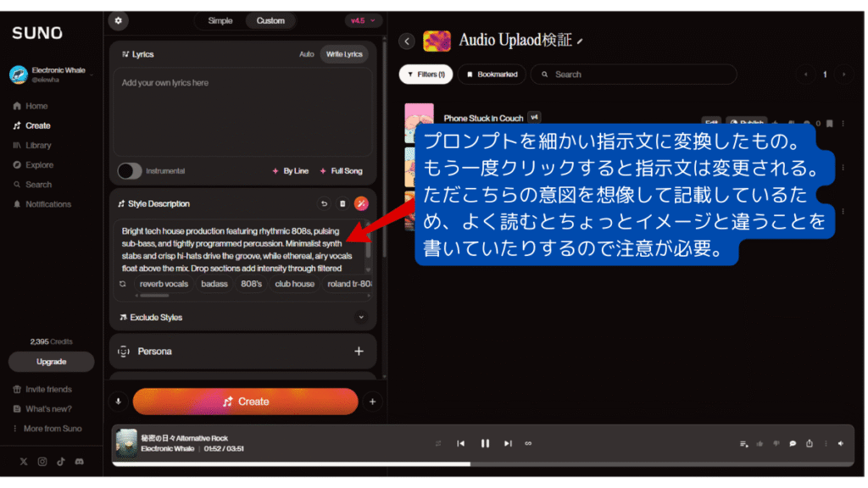
Task: Go to previous page of songs
Action: pos(805,75)
